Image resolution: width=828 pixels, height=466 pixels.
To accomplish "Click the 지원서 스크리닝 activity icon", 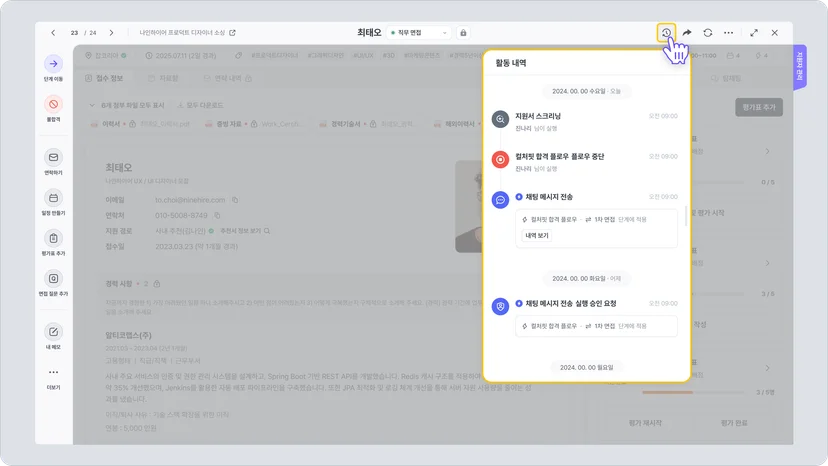I will click(x=500, y=119).
